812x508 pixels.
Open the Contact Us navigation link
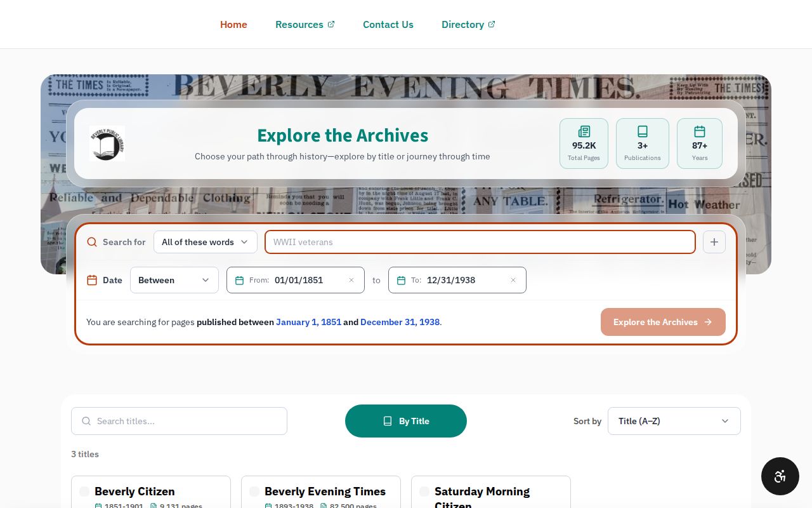click(388, 24)
